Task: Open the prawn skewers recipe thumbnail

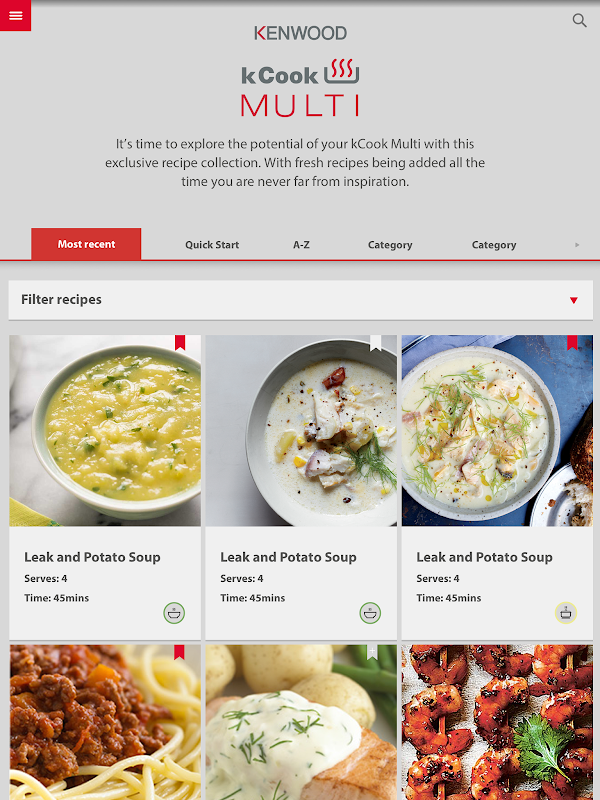Action: (497, 722)
